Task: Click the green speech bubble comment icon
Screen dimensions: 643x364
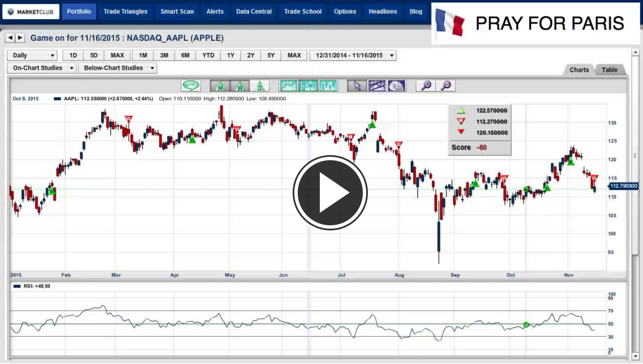Action: point(191,85)
